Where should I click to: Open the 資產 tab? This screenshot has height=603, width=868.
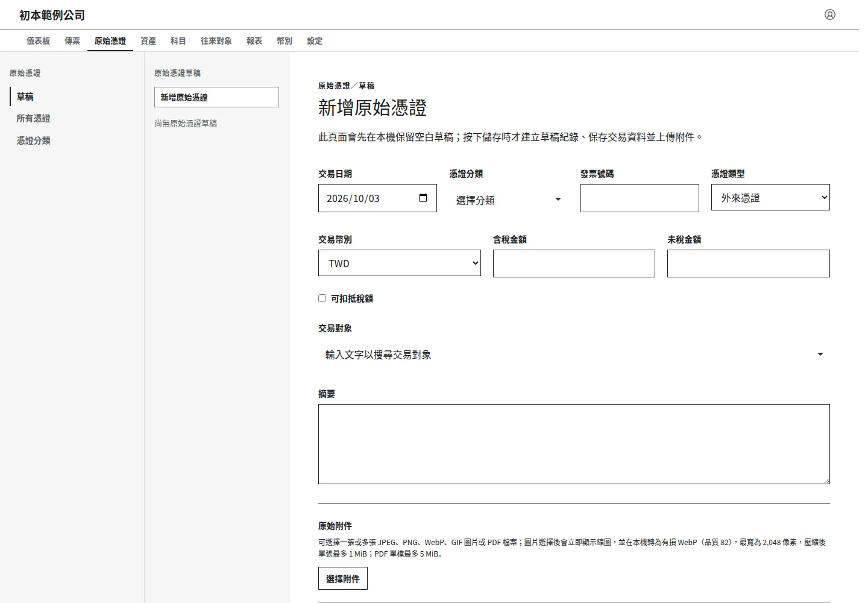pos(148,41)
